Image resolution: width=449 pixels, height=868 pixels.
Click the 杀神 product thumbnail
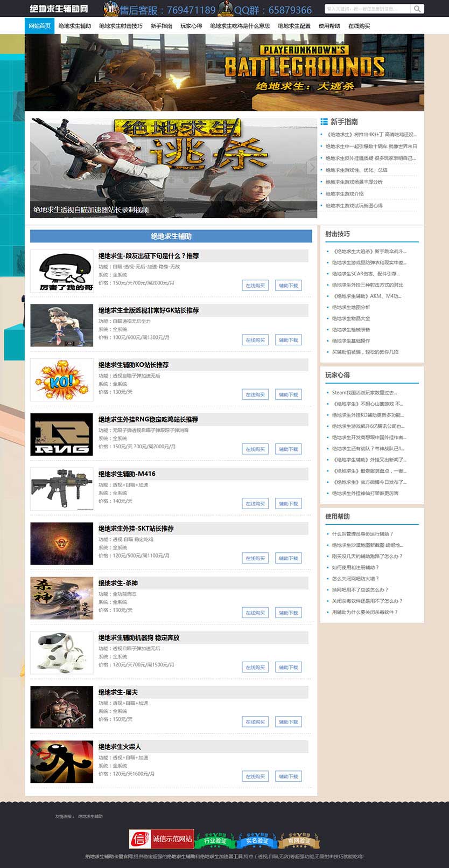61,598
